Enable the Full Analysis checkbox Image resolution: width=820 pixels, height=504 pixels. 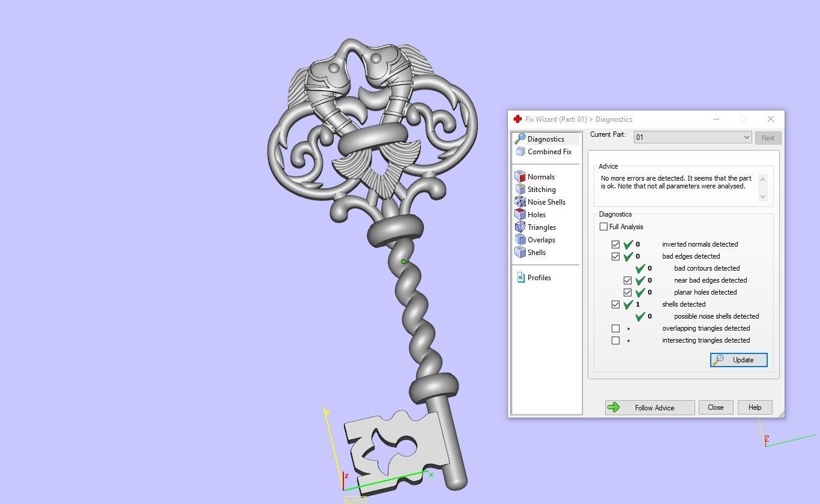point(603,227)
